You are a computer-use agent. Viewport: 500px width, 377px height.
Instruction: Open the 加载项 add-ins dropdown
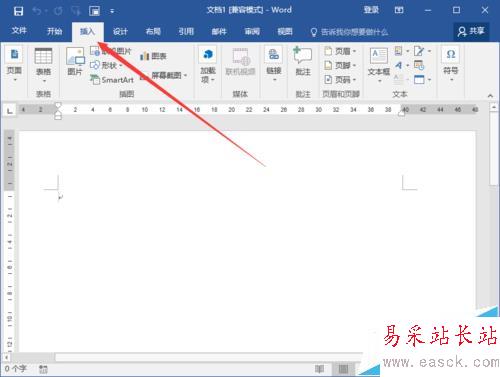point(208,65)
